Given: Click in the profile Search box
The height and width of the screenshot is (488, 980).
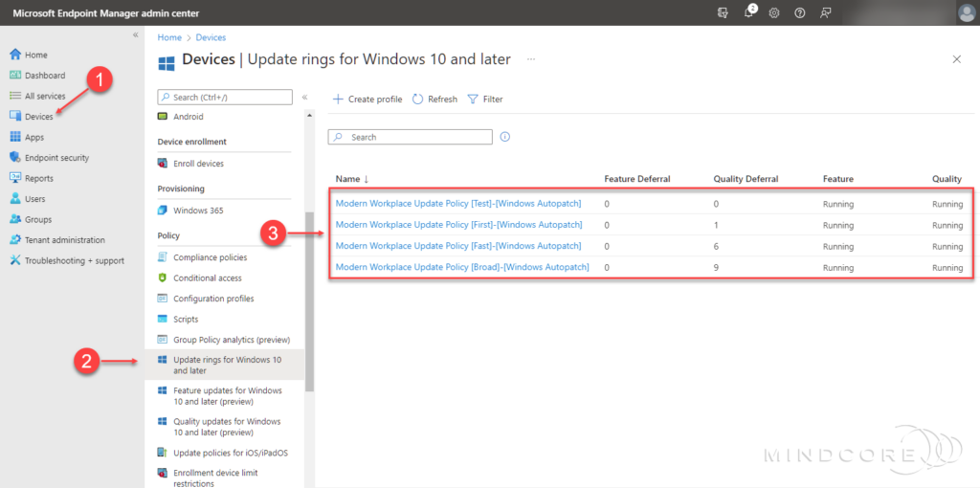Looking at the screenshot, I should (x=410, y=137).
